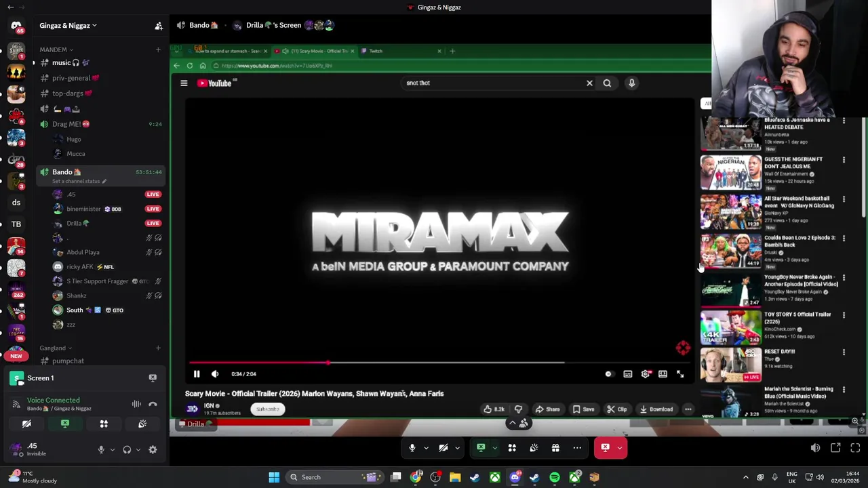Stop streaming via Screen 1 panel icon
Image resolution: width=868 pixels, height=488 pixels.
[153, 378]
